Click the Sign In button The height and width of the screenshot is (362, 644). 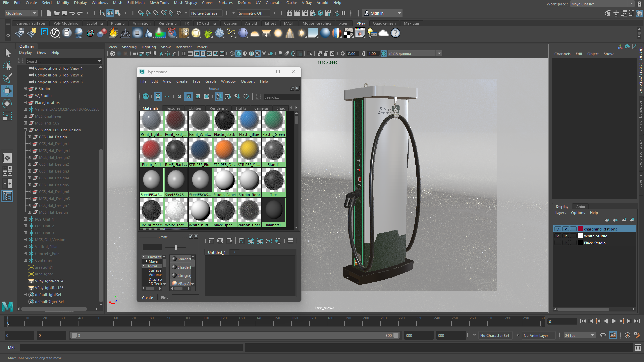pos(377,13)
